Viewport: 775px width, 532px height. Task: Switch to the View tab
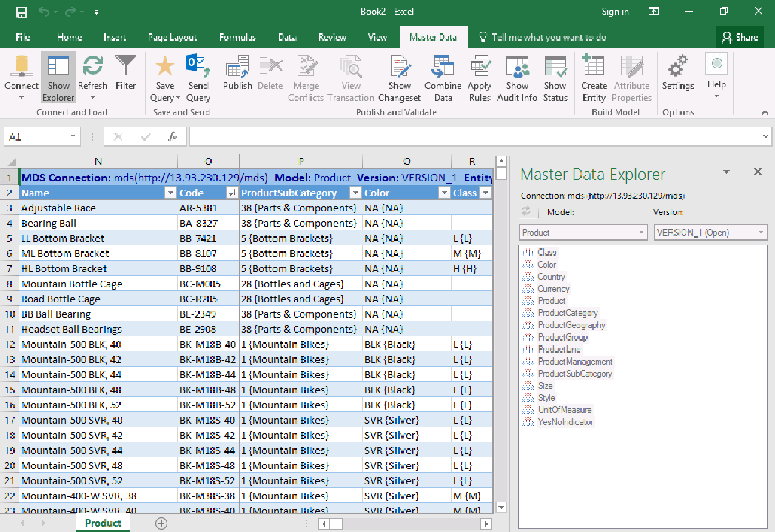(x=378, y=37)
